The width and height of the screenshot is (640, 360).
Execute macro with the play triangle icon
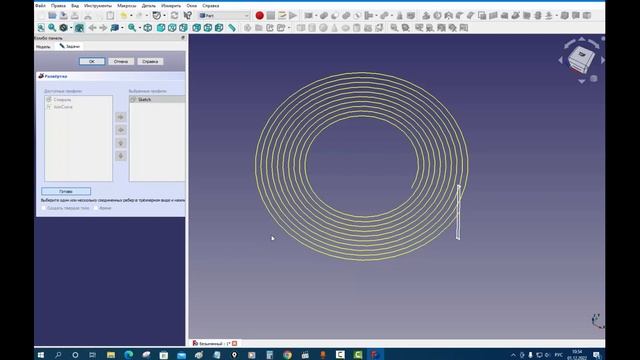point(293,16)
